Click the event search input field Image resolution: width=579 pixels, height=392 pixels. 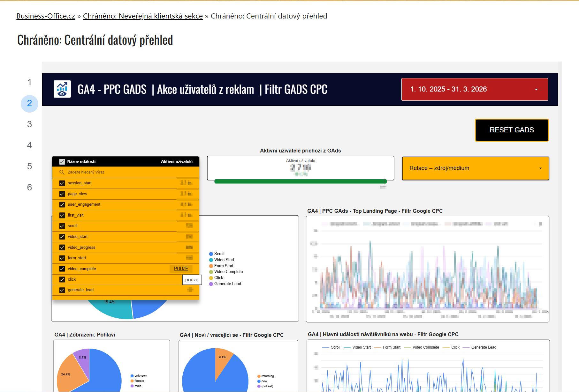[x=128, y=172]
